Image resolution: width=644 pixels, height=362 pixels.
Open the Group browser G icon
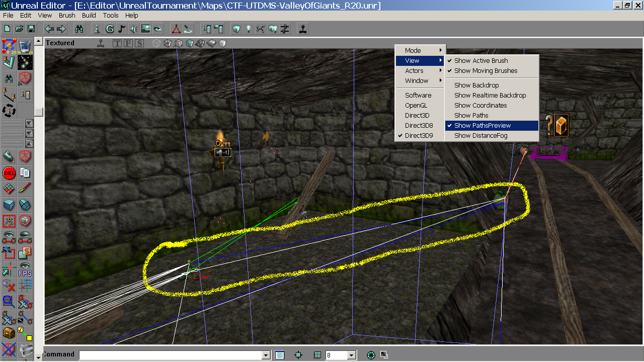[x=110, y=29]
